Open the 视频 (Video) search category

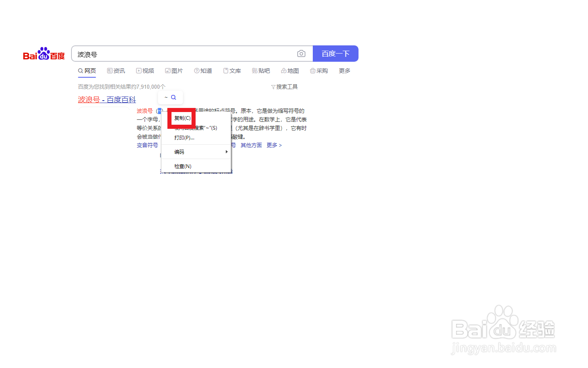(x=145, y=70)
